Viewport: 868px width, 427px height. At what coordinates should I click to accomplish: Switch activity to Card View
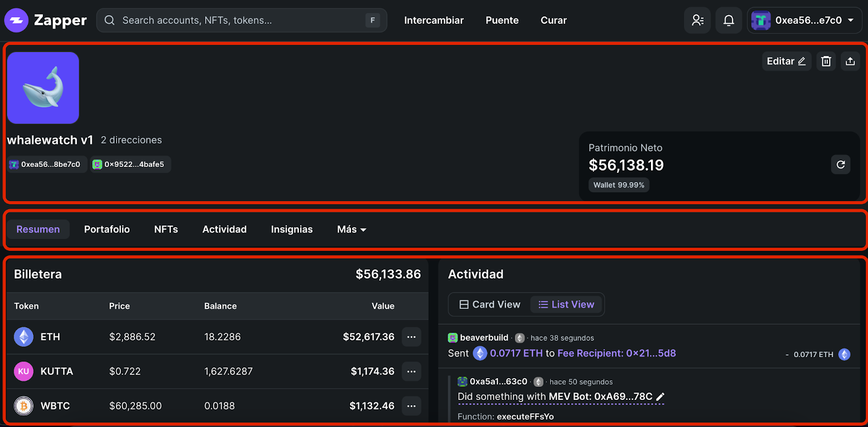(490, 305)
